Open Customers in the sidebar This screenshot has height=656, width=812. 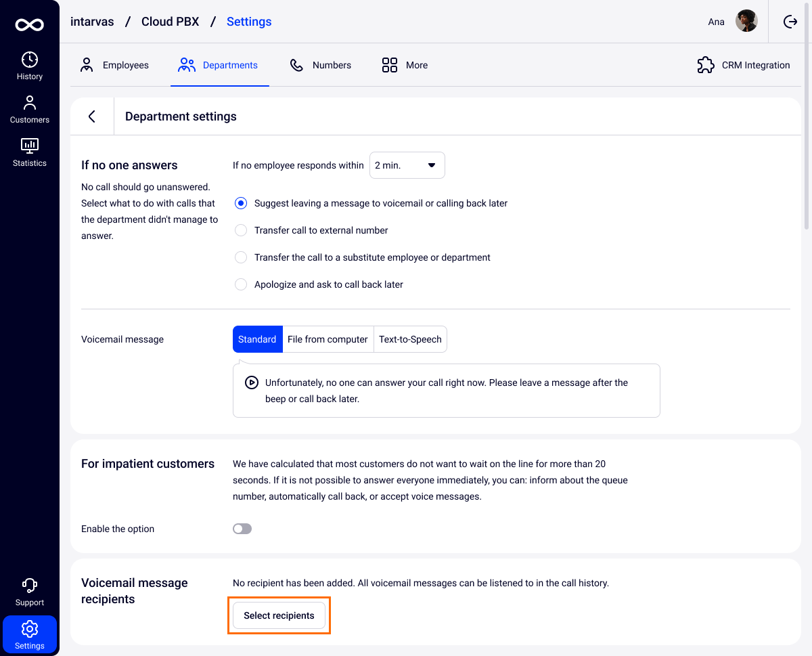[30, 110]
